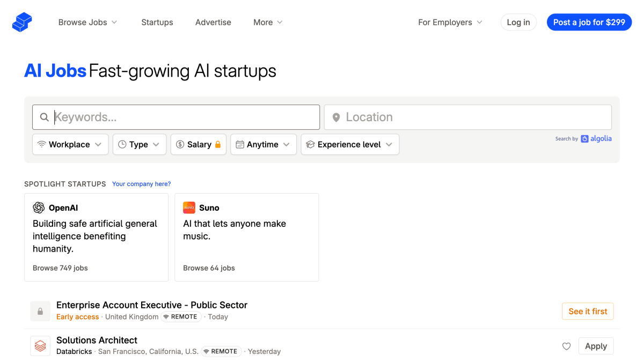This screenshot has width=644, height=362.
Task: Apply to the Solutions Architect job
Action: click(x=596, y=346)
